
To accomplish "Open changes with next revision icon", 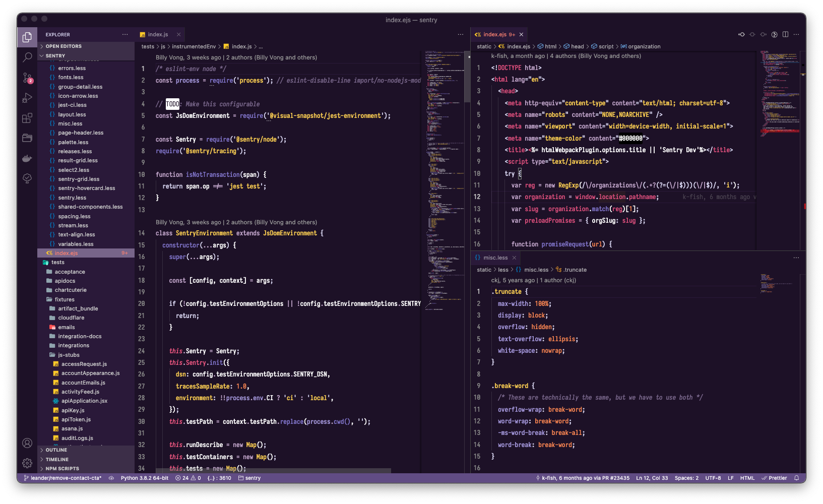I will (x=764, y=34).
